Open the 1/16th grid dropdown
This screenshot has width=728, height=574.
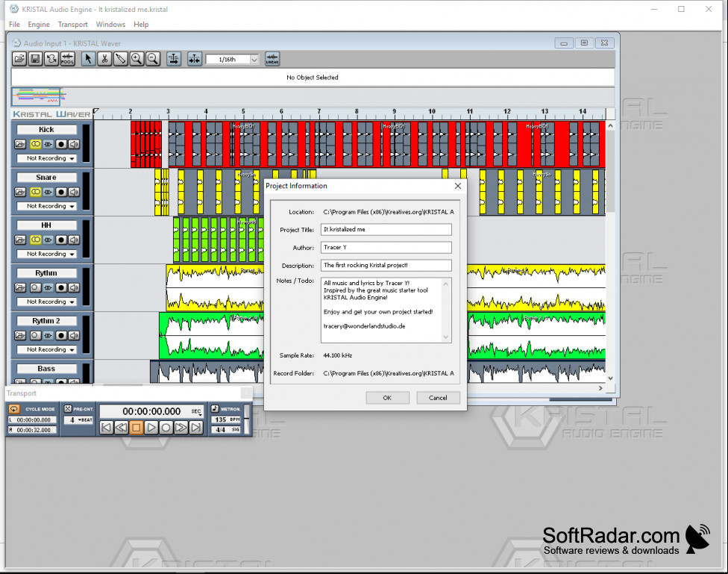pos(254,60)
